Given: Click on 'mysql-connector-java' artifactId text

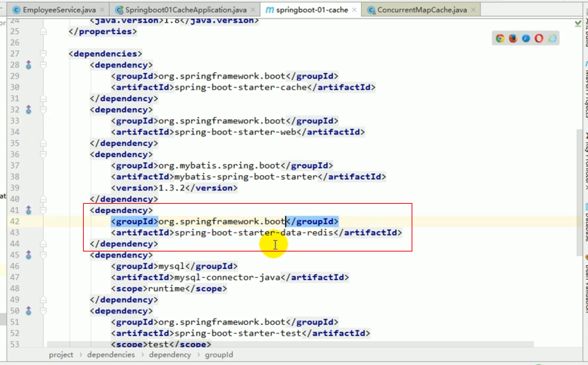Looking at the screenshot, I should 227,278.
